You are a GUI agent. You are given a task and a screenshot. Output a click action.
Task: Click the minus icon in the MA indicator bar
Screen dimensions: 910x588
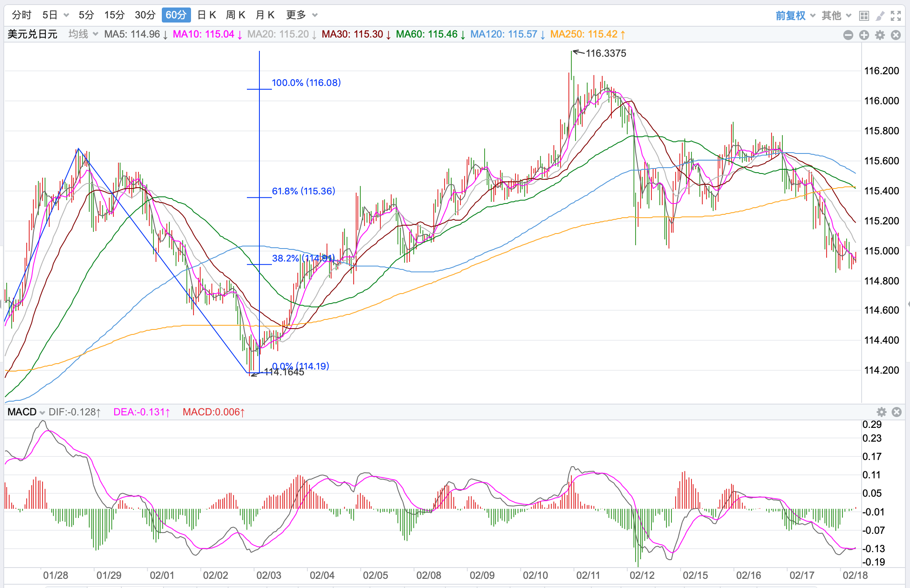pos(848,35)
